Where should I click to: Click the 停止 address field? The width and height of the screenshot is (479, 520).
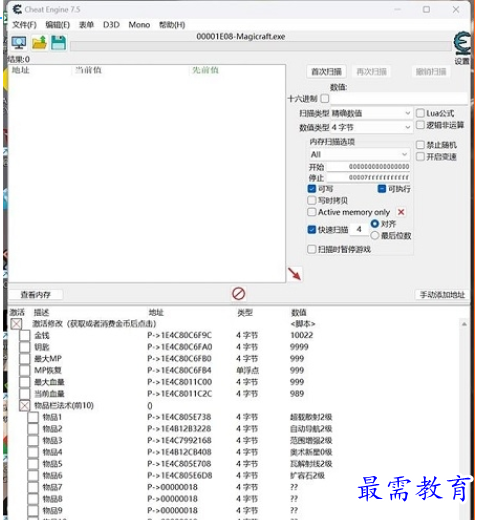coord(368,177)
